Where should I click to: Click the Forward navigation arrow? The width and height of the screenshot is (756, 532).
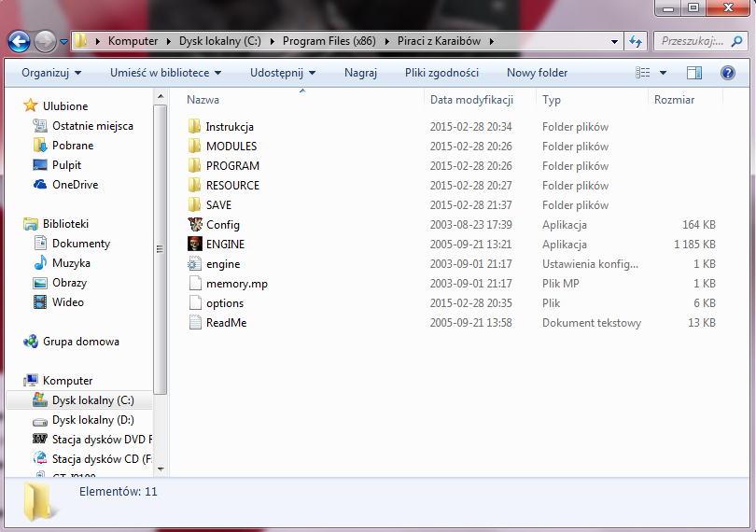(x=46, y=41)
